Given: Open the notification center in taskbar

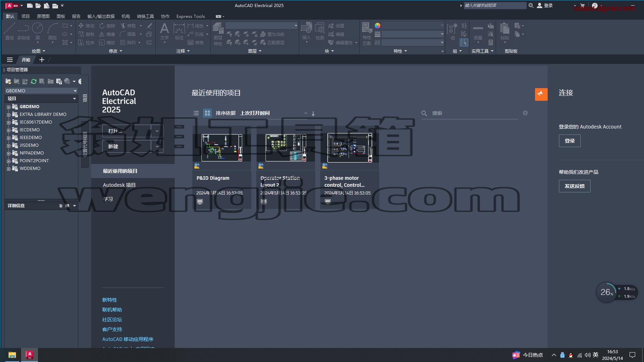Looking at the screenshot, I should pyautogui.click(x=632, y=355).
